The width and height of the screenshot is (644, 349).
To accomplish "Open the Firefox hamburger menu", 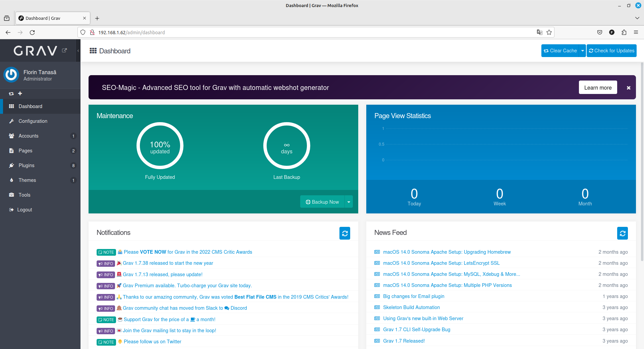I will point(636,33).
